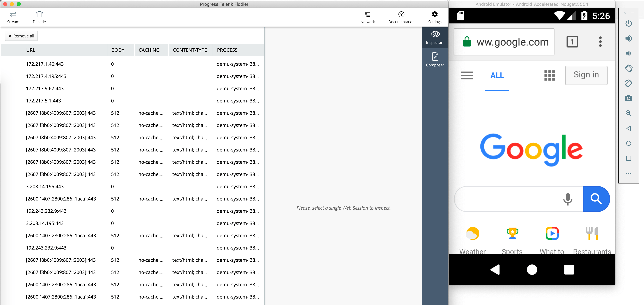This screenshot has width=644, height=305.
Task: Open the Weather shortcut on Google
Action: point(472,240)
